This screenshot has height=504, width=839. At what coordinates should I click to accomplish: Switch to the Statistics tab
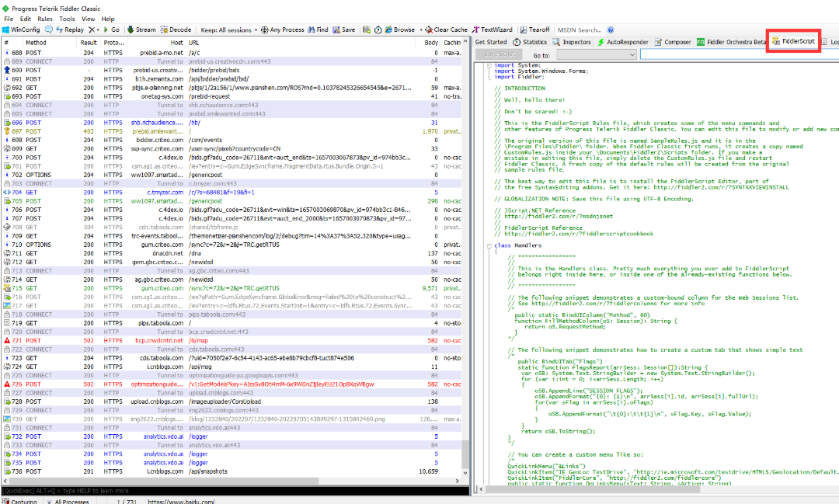530,42
